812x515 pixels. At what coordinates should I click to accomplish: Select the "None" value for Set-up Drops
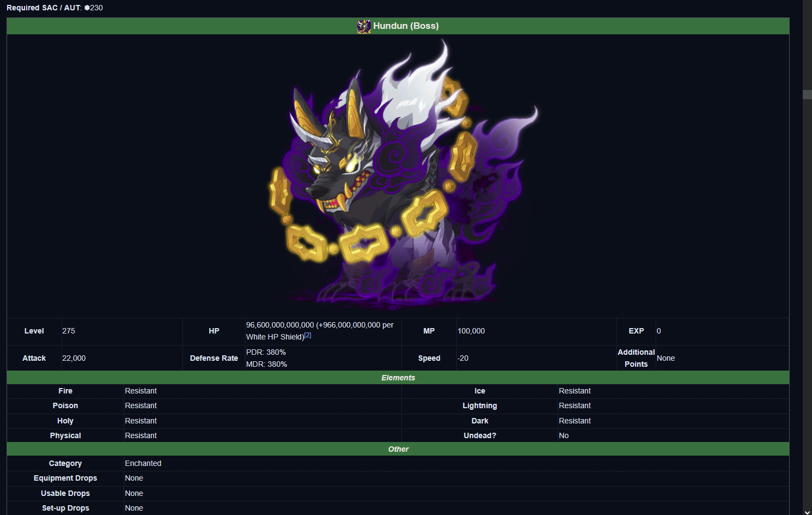(x=134, y=508)
